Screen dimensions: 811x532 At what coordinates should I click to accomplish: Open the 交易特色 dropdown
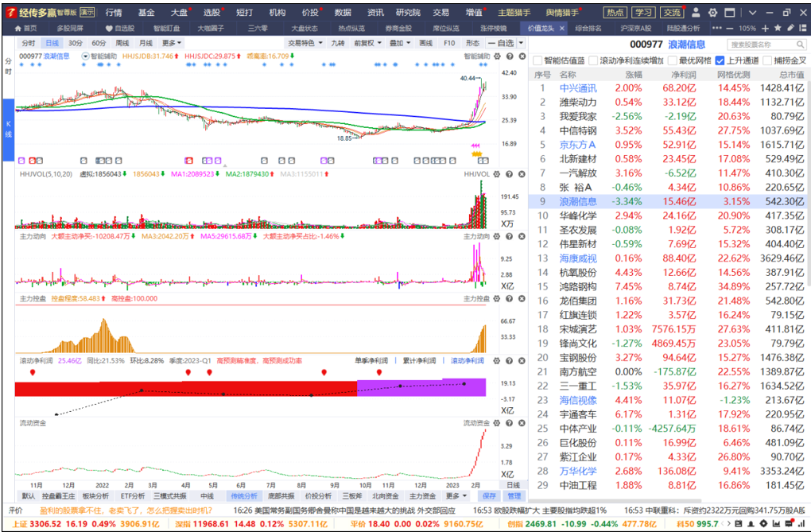[305, 44]
